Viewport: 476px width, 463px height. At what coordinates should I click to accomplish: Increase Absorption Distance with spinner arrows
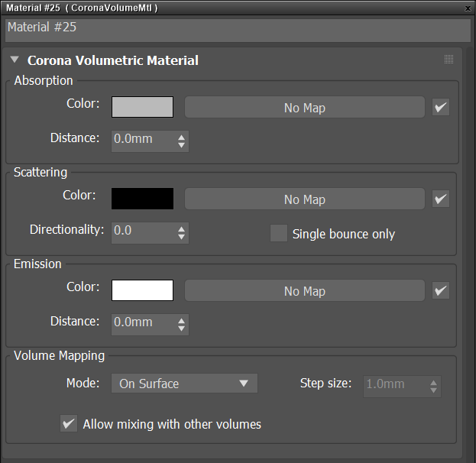[181, 138]
